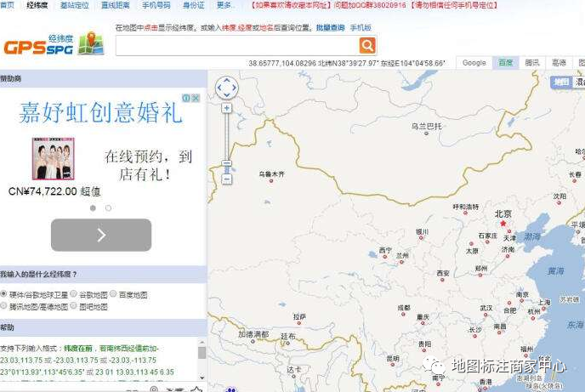Click the map pan compass control

point(227,88)
